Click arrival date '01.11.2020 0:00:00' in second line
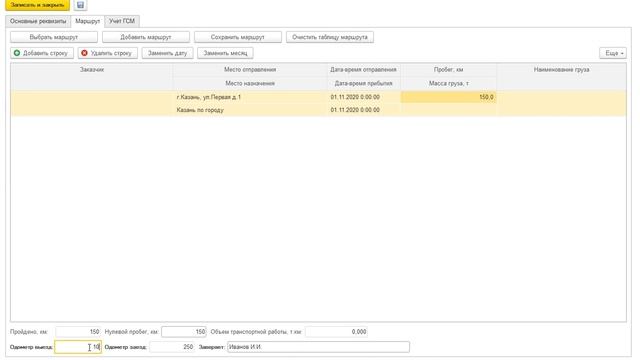The width and height of the screenshot is (640, 360). (363, 110)
